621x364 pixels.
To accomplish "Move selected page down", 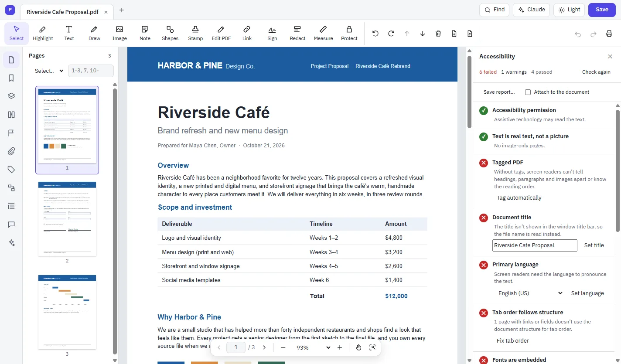I will pyautogui.click(x=423, y=34).
